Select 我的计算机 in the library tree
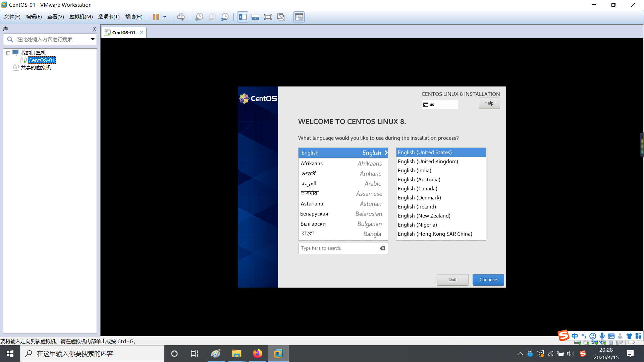This screenshot has height=362, width=644. [33, 53]
